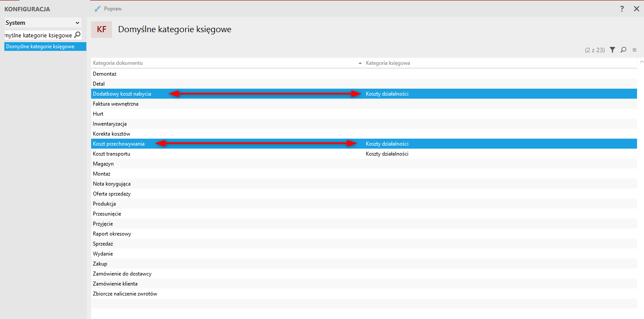
Task: Open help with the question mark icon
Action: coord(622,9)
